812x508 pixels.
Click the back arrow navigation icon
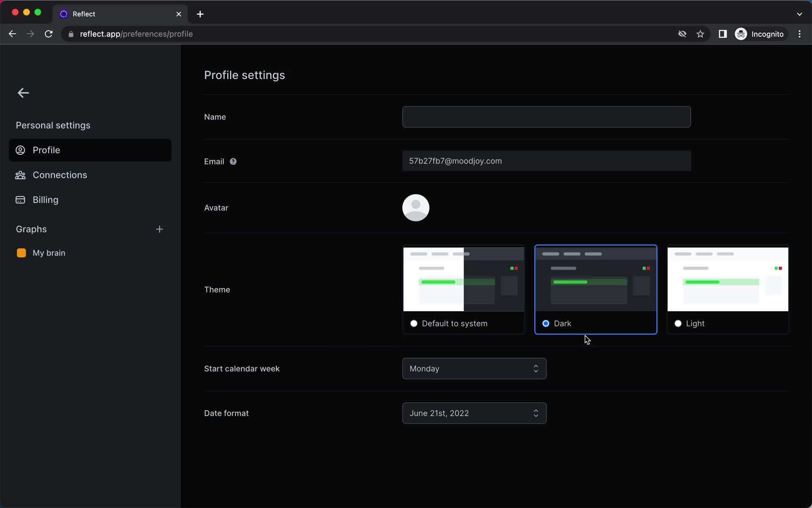coord(23,92)
